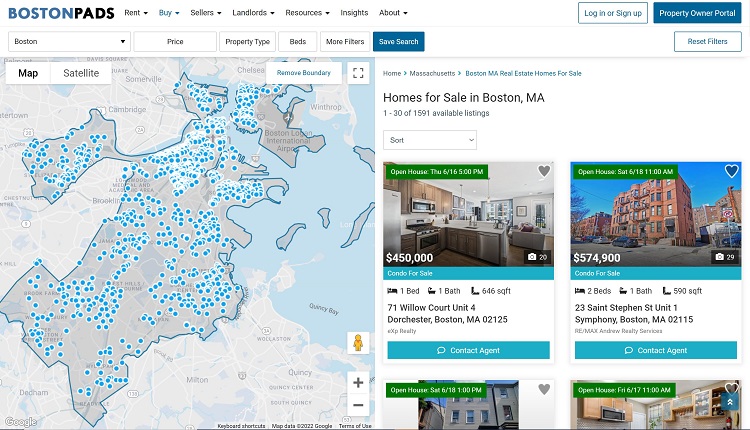Open the $450,000 condo kitchen photo
This screenshot has height=430, width=750.
tap(468, 214)
